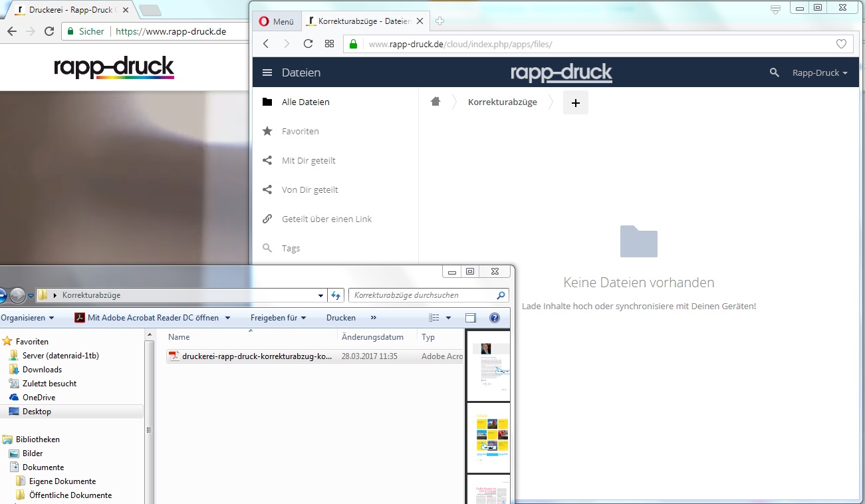
Task: Expand Explorer address history dropdown
Action: [322, 295]
